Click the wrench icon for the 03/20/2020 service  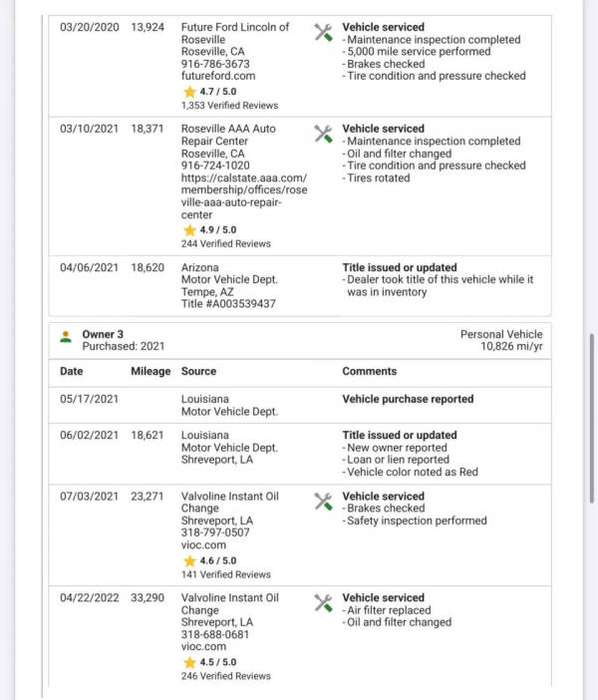323,32
